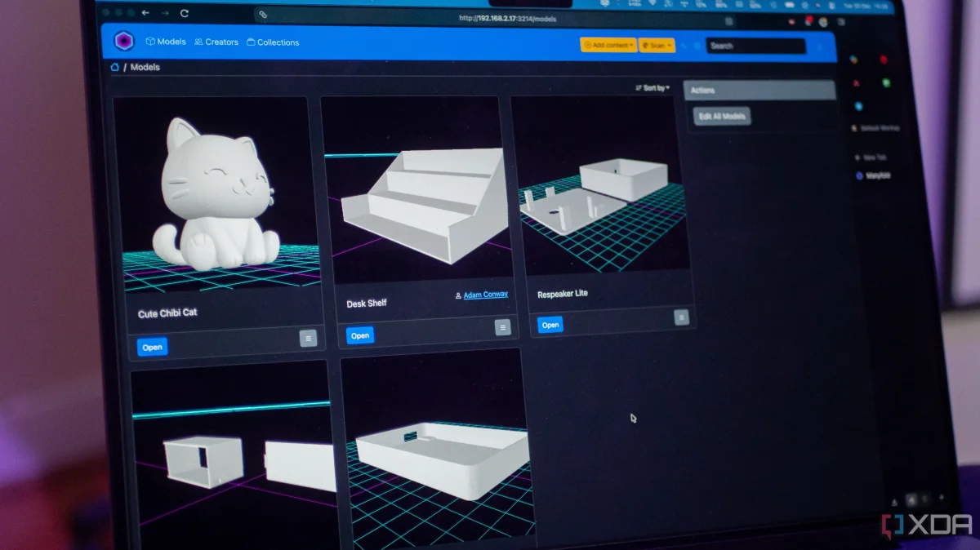Select Creators in the navigation menu
The height and width of the screenshot is (550, 980).
pos(216,41)
